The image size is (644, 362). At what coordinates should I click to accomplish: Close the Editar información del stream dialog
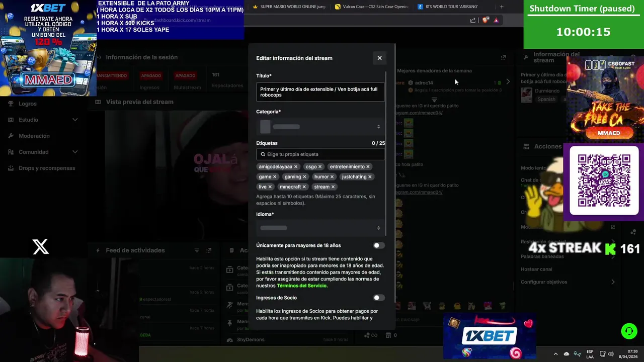379,58
